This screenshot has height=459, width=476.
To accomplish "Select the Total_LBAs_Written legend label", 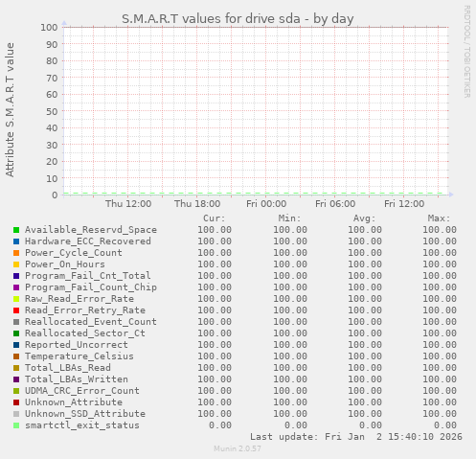I will (x=77, y=379).
